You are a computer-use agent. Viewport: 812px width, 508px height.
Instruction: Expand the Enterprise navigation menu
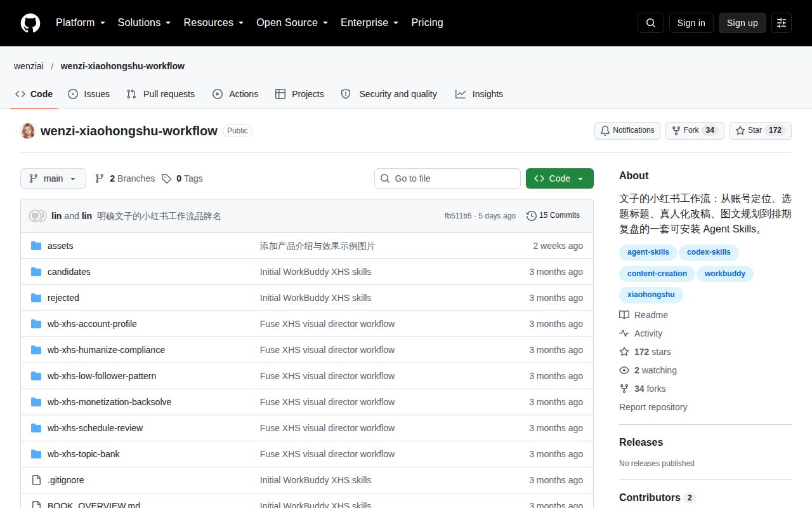pyautogui.click(x=369, y=23)
